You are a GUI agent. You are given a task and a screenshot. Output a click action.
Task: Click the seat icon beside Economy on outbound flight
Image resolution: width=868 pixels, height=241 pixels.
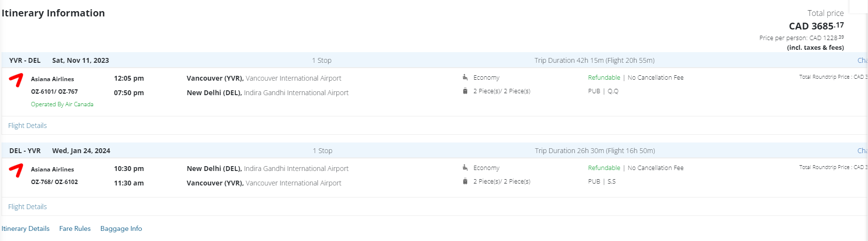pos(465,77)
